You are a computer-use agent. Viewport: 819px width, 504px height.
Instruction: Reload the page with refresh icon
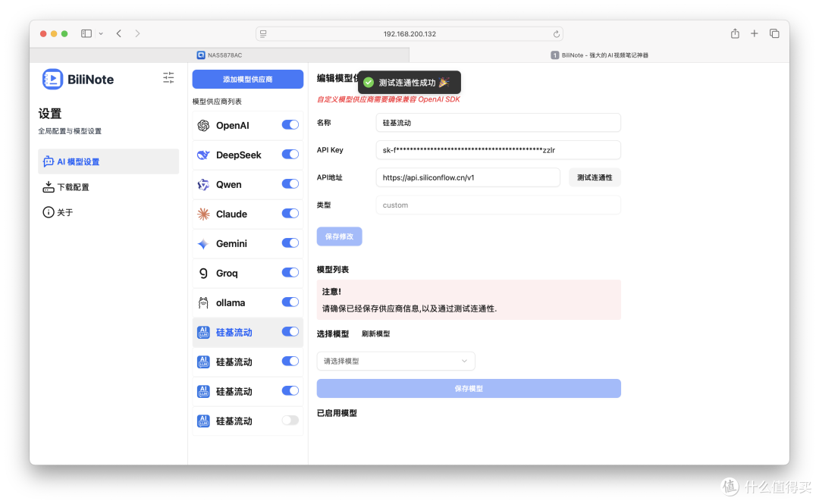click(557, 34)
